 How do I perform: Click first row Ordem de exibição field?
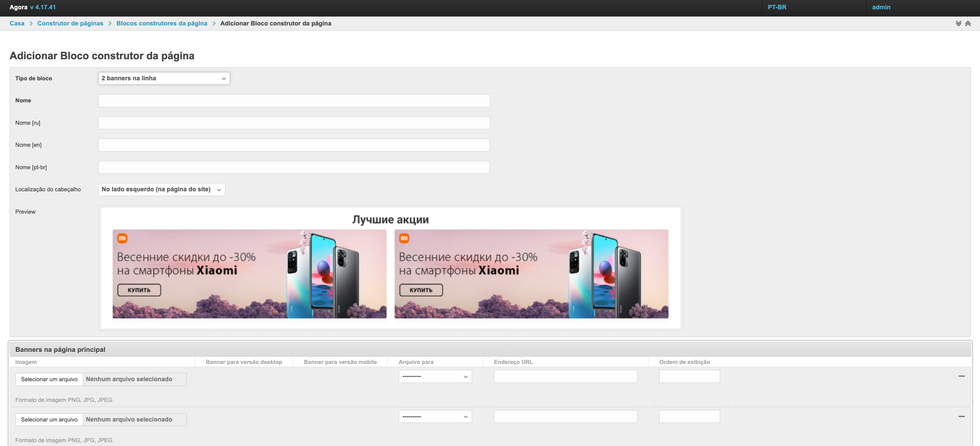689,376
